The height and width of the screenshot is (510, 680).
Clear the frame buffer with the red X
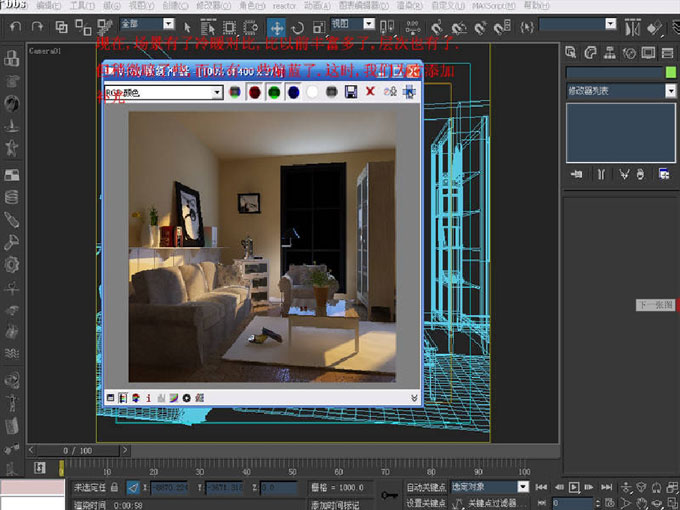[x=370, y=92]
